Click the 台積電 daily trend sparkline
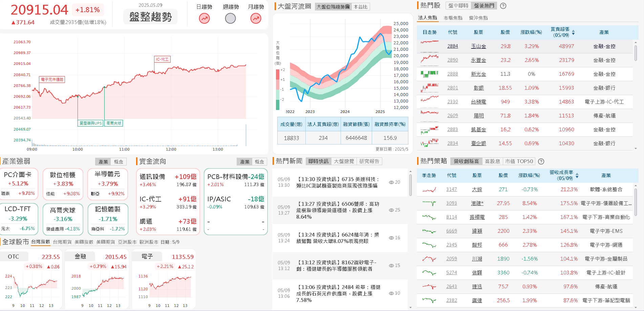This screenshot has height=311, width=644. tap(429, 102)
